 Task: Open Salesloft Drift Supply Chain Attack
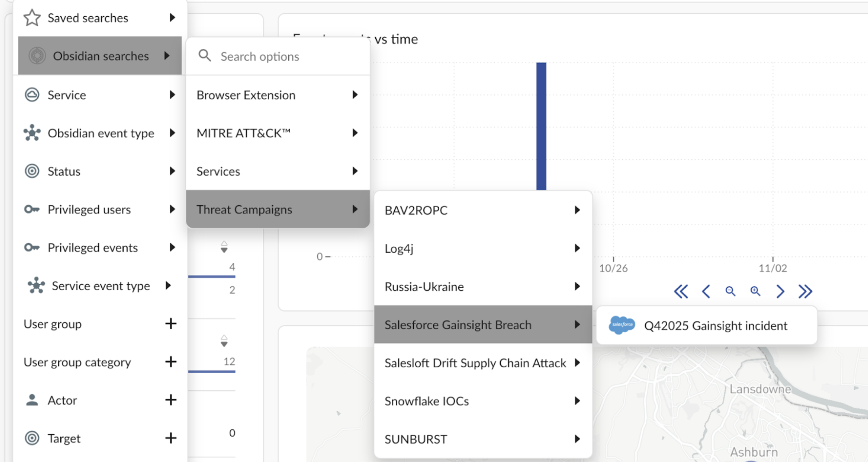point(483,363)
